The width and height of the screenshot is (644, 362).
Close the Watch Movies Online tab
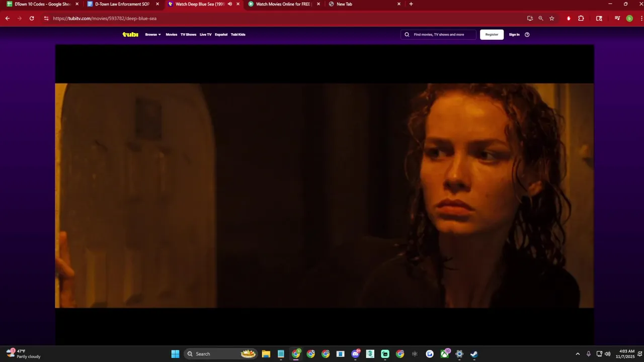(x=318, y=4)
